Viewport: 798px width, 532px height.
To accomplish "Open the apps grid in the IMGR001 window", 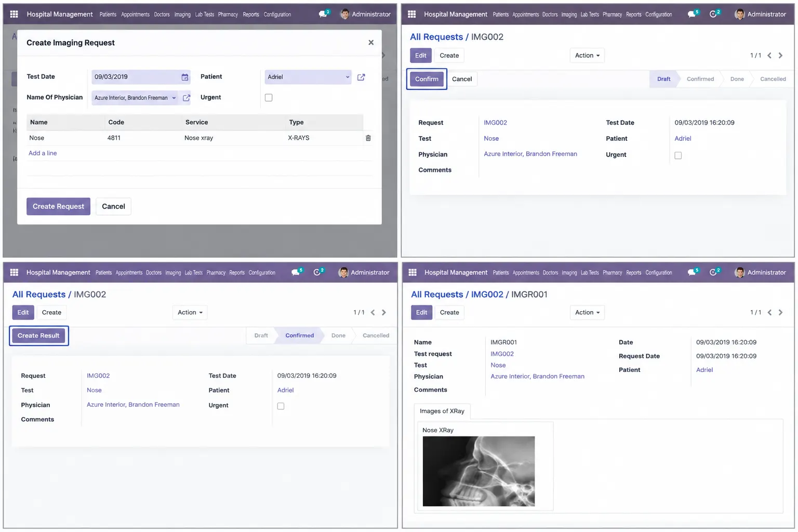I will [x=413, y=272].
